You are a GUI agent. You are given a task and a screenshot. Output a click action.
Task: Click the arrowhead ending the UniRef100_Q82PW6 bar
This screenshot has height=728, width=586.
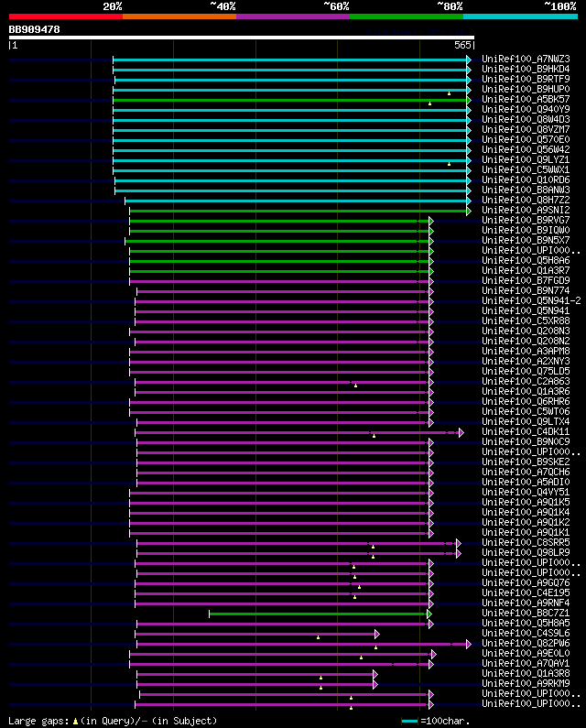(469, 644)
